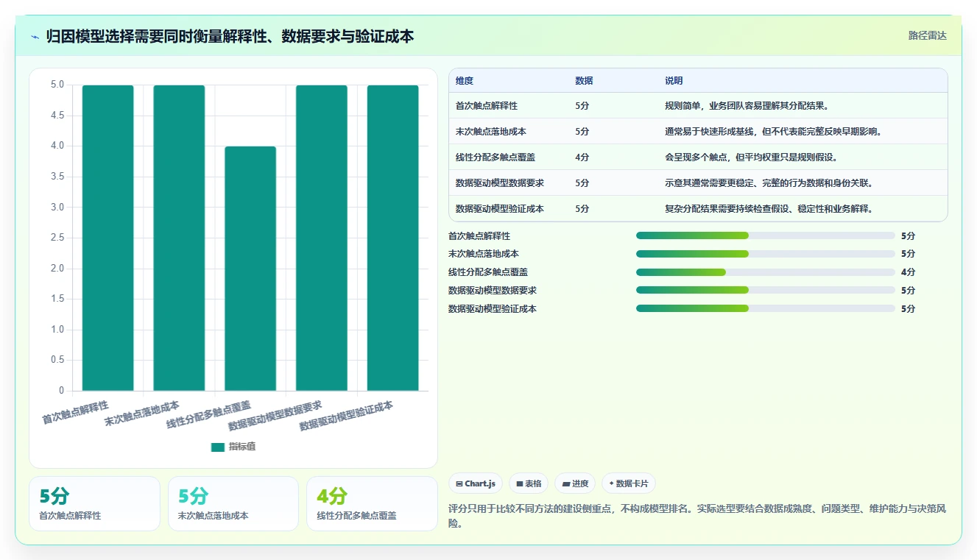Select the 数据卡片 chip
The image size is (977, 560).
pyautogui.click(x=629, y=483)
